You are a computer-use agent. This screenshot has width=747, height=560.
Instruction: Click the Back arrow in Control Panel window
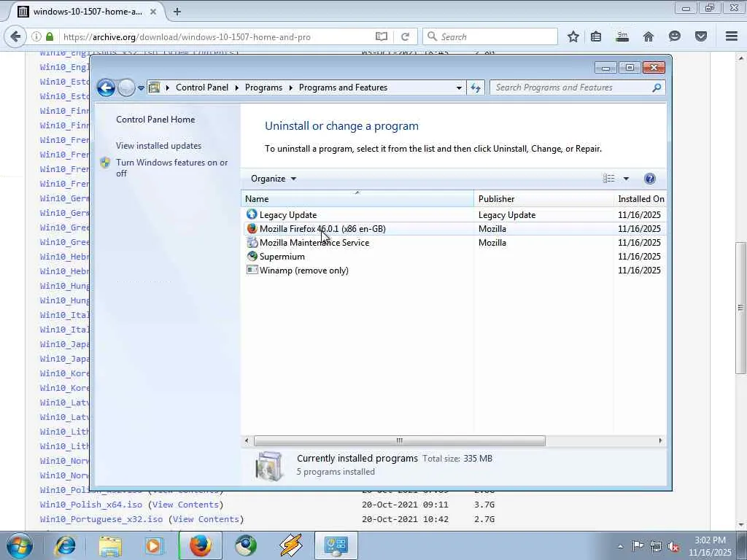coord(106,87)
